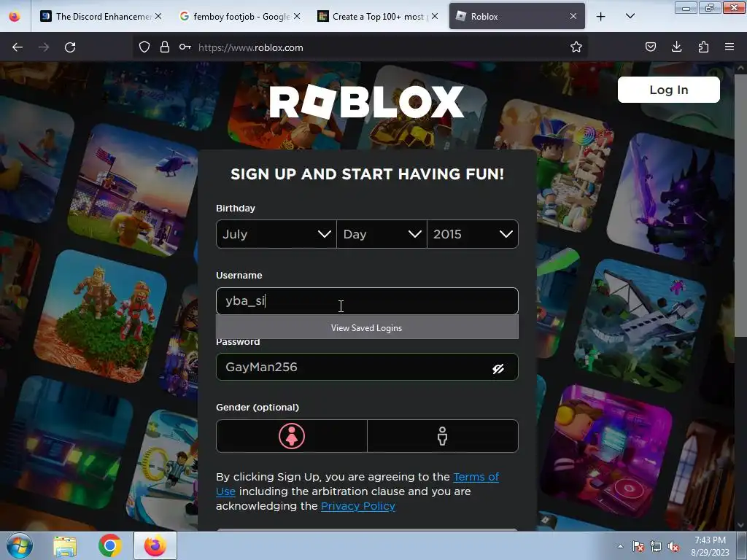Save page to Pocket
Image resolution: width=747 pixels, height=560 pixels.
click(x=651, y=47)
